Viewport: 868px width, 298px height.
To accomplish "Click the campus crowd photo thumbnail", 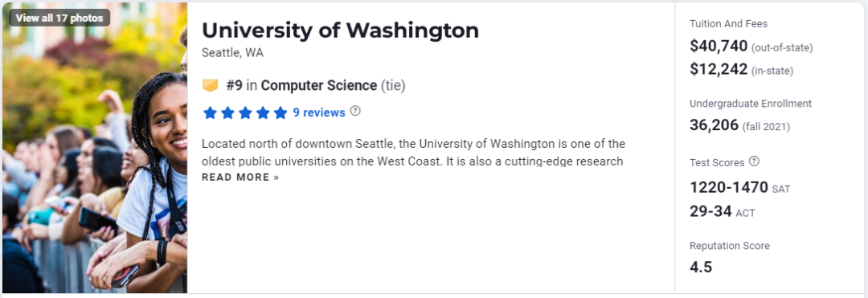I will (95, 148).
